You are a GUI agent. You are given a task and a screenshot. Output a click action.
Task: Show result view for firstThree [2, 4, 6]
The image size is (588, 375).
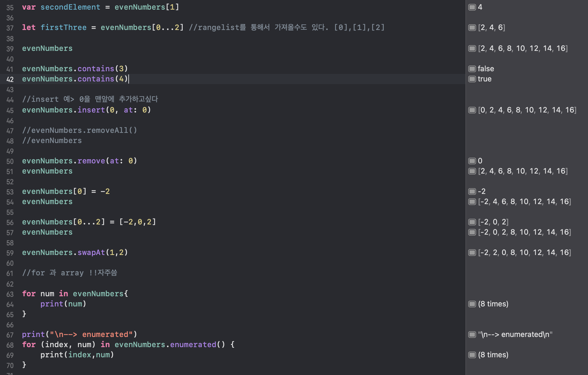[472, 28]
